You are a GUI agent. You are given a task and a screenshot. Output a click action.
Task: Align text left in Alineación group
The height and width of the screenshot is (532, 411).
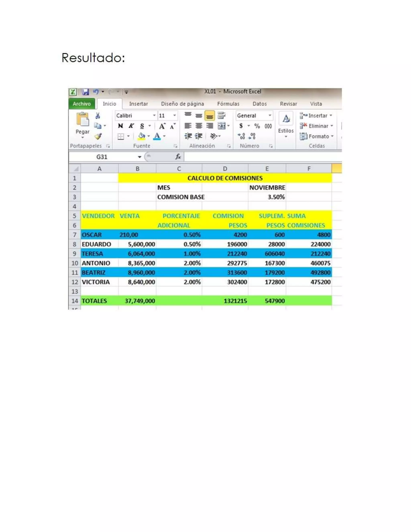tap(188, 126)
